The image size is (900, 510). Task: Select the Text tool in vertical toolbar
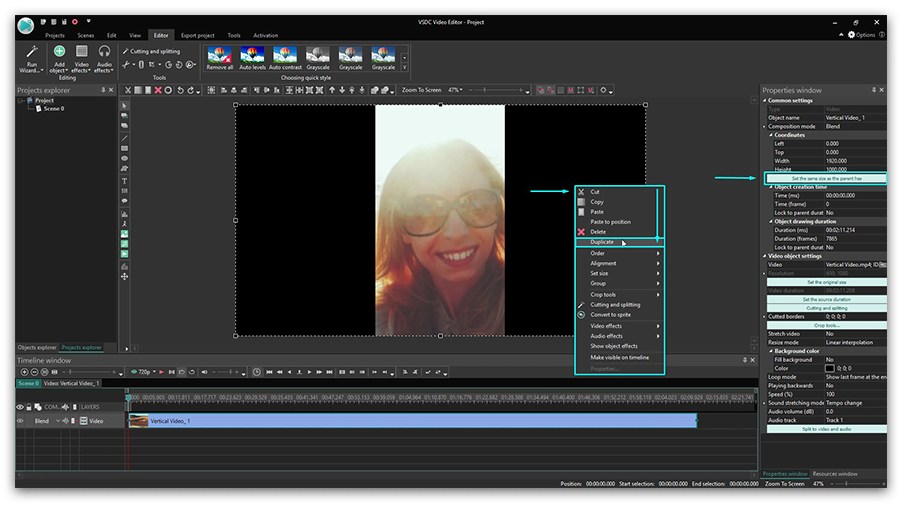click(x=124, y=181)
